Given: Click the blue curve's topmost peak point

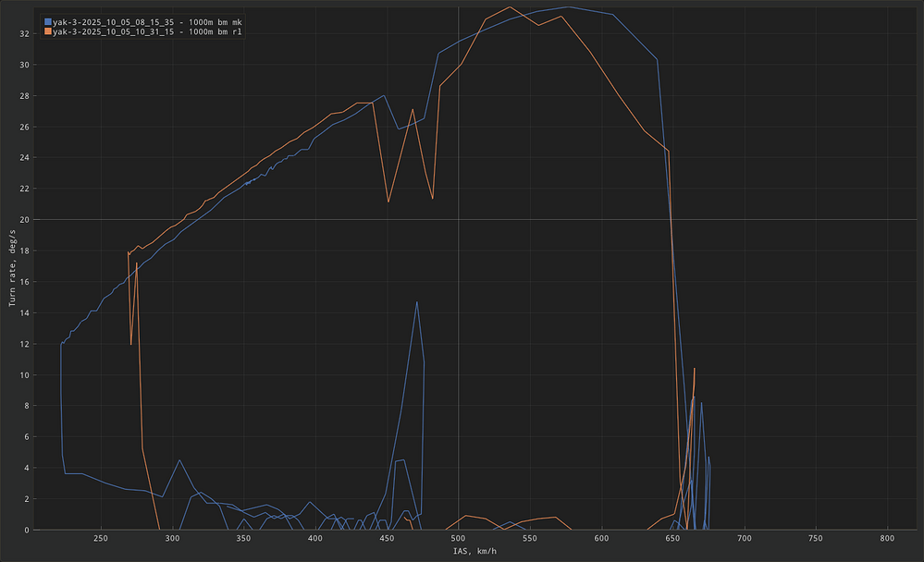Looking at the screenshot, I should tap(568, 7).
